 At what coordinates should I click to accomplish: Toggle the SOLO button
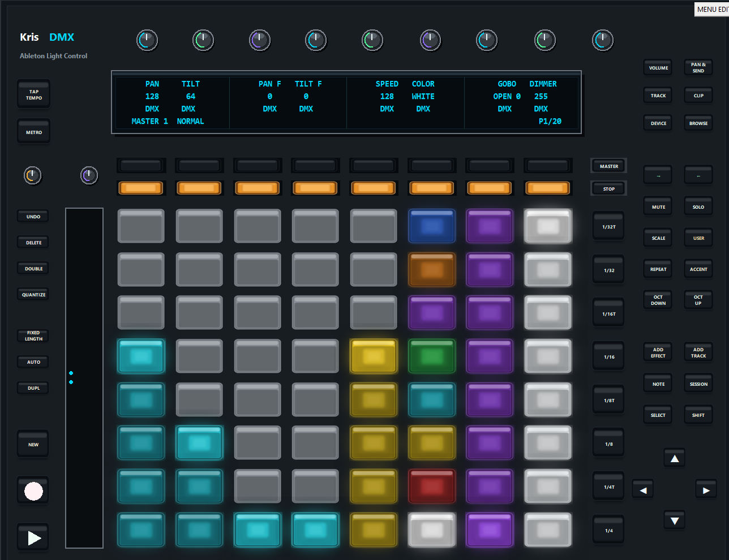(698, 207)
